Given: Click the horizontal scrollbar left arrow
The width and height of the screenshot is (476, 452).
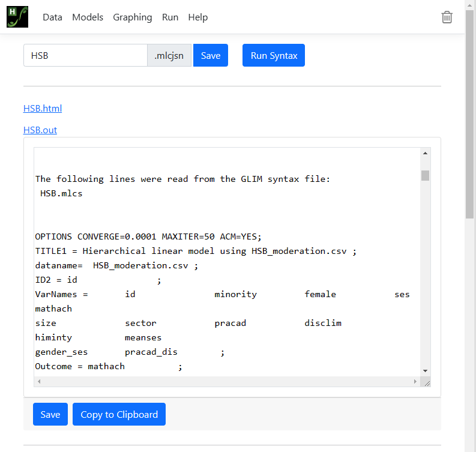Looking at the screenshot, I should [x=39, y=382].
